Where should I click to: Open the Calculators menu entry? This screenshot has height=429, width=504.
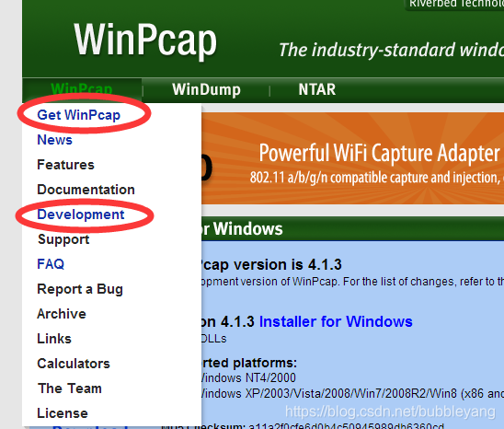tap(74, 364)
